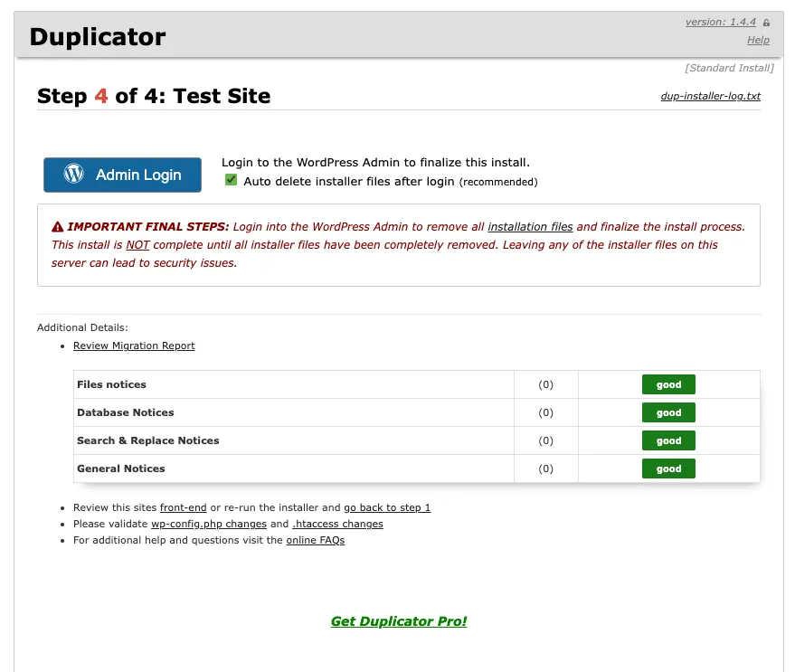Open dup-installer-log.txt link
795x672 pixels.
point(710,96)
